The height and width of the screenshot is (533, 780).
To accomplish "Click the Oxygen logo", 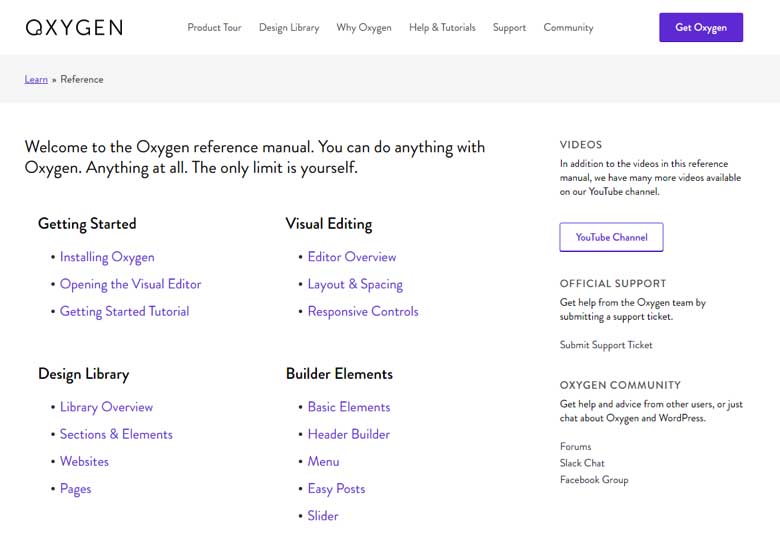I will (x=74, y=28).
